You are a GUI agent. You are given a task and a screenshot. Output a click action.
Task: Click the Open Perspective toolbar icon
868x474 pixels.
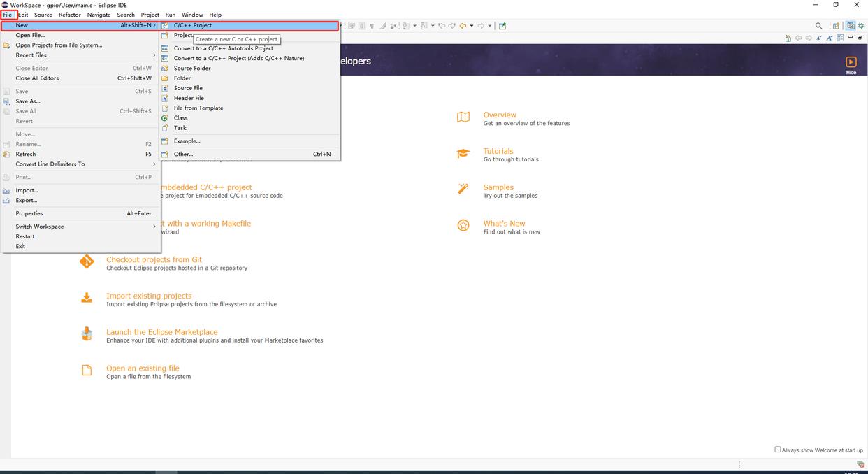[836, 26]
